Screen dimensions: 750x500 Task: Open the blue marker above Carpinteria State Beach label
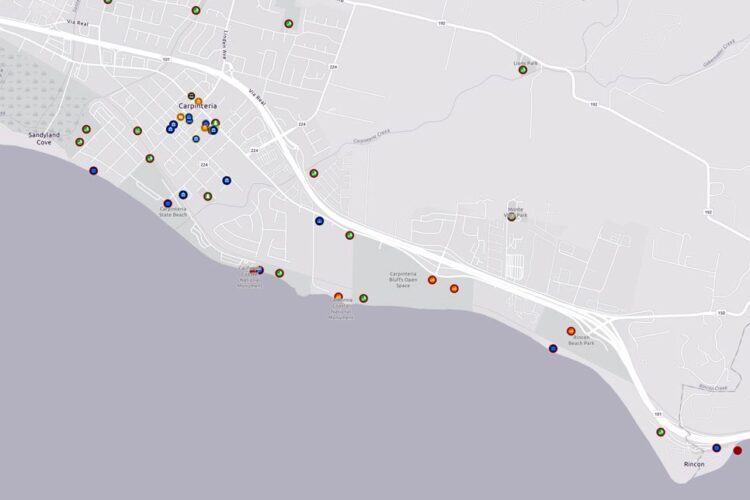click(x=168, y=203)
